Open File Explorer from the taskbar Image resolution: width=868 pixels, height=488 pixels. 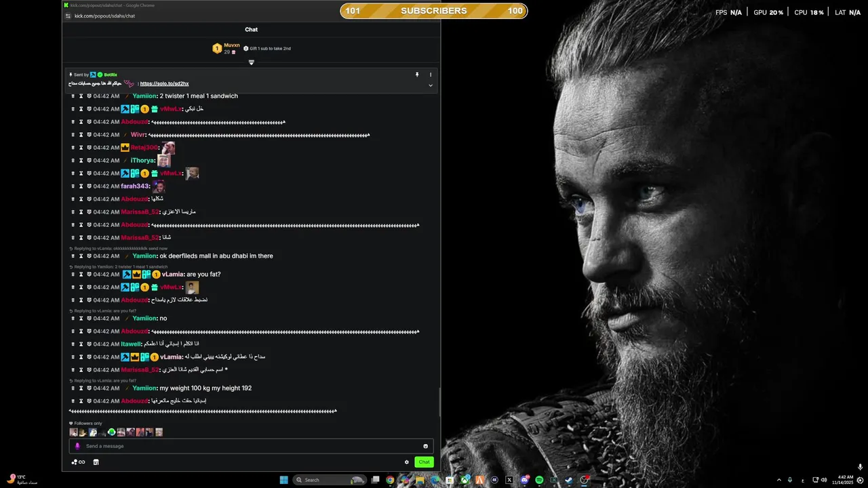(420, 480)
